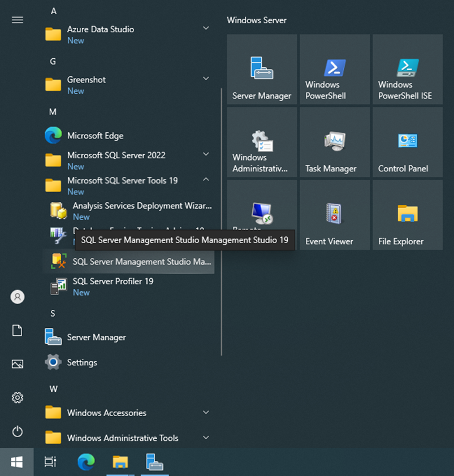This screenshot has height=476, width=454.
Task: Open Settings from the Start sidebar
Action: click(x=18, y=397)
